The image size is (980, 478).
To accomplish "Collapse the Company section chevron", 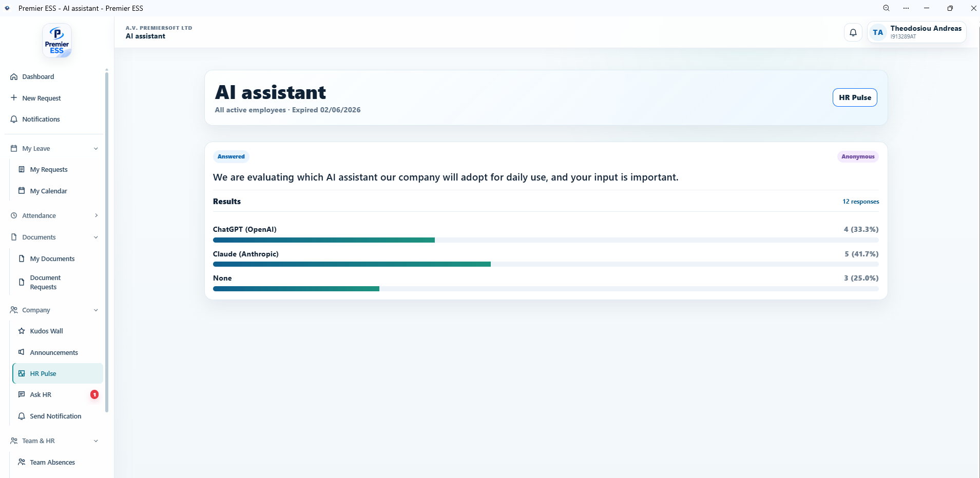I will [x=96, y=310].
